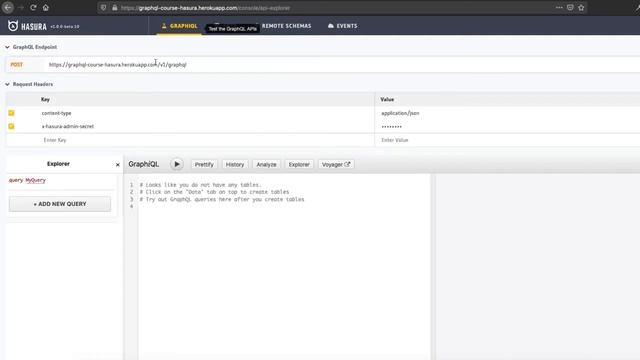Click line 4 of the query editor
Image resolution: width=640 pixels, height=360 pixels.
click(x=284, y=207)
